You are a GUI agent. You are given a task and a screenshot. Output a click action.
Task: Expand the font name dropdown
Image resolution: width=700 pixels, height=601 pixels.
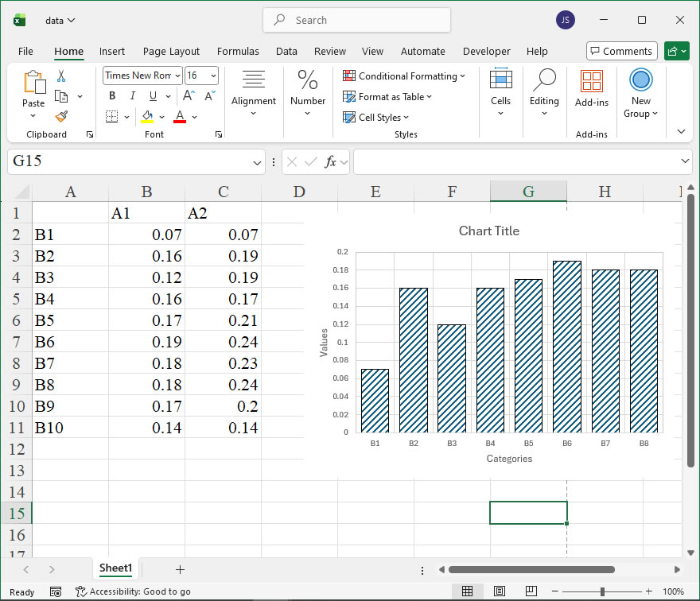click(177, 76)
